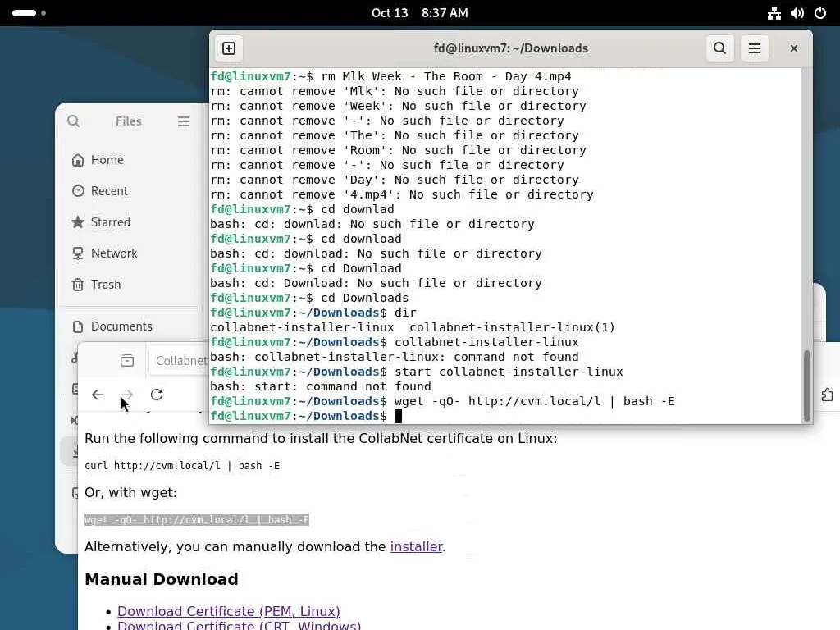This screenshot has height=630, width=840.
Task: Click the curl command text
Action: click(x=182, y=466)
